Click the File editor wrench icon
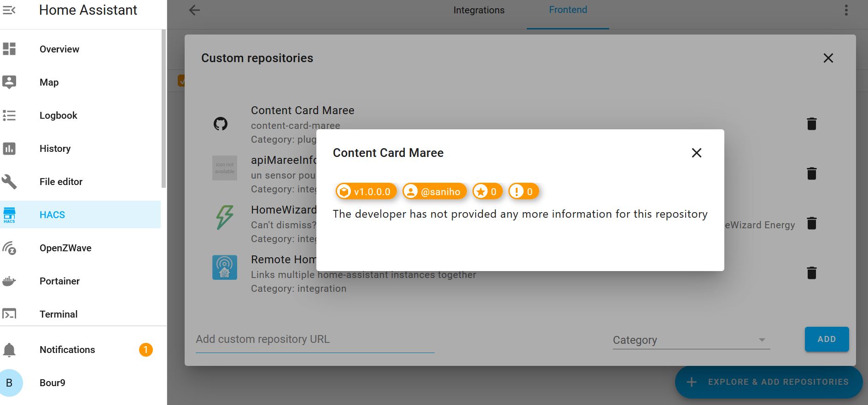Screen dimensions: 868x405 (9, 182)
